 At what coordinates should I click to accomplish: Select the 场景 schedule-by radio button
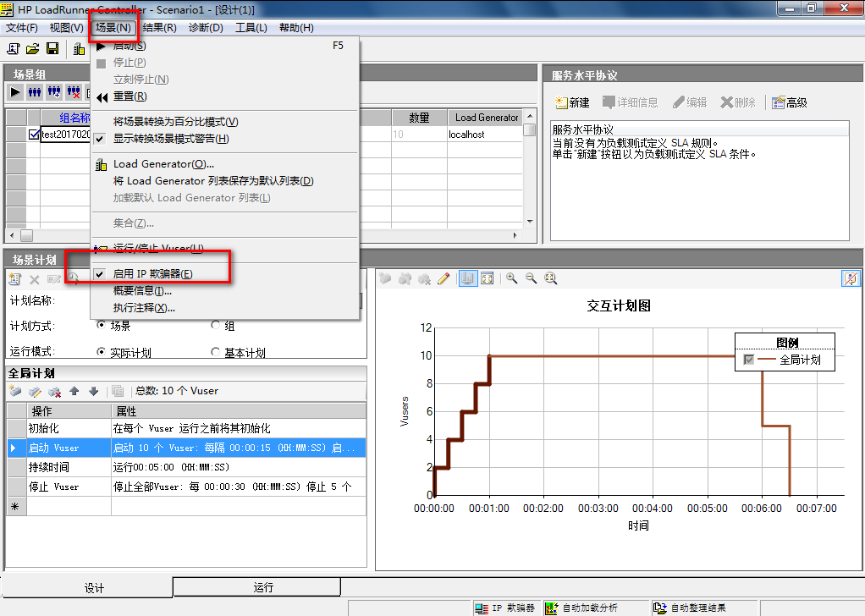pyautogui.click(x=101, y=325)
